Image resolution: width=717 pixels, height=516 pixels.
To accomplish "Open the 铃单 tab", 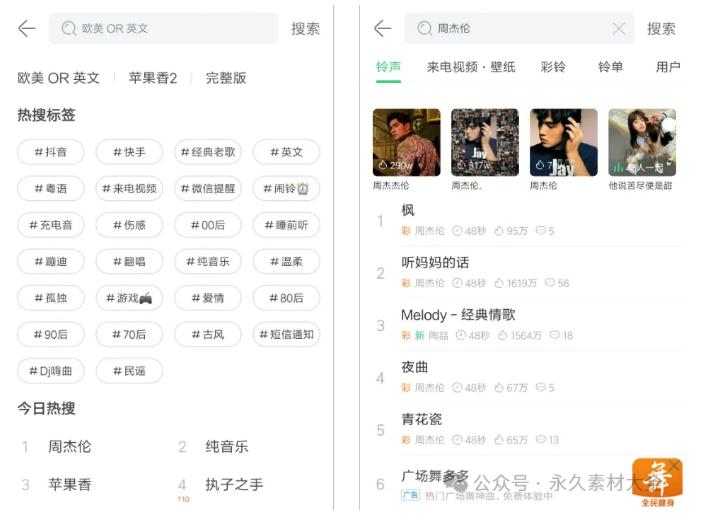I will point(610,67).
